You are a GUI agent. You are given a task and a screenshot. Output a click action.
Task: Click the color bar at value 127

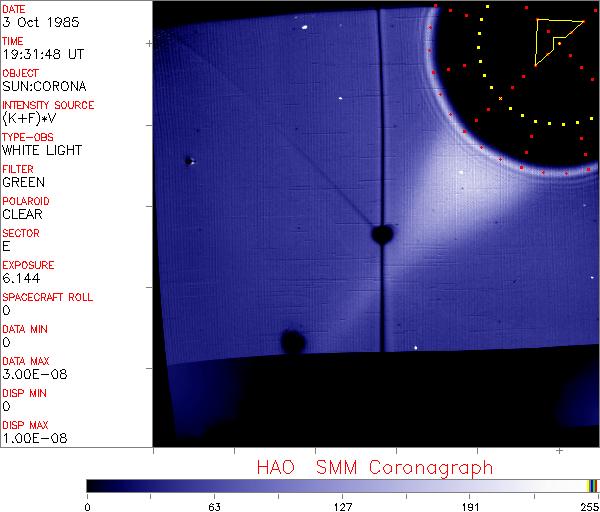click(x=342, y=485)
